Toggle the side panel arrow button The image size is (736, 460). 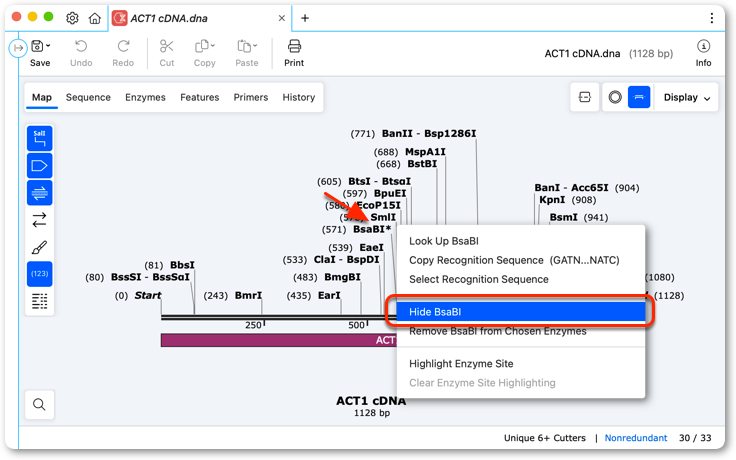(18, 48)
